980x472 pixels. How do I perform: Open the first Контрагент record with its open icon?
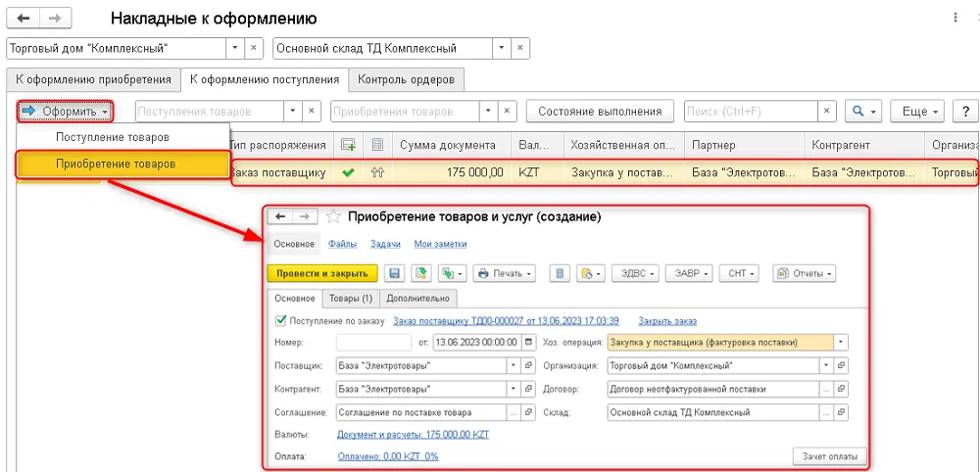point(529,389)
